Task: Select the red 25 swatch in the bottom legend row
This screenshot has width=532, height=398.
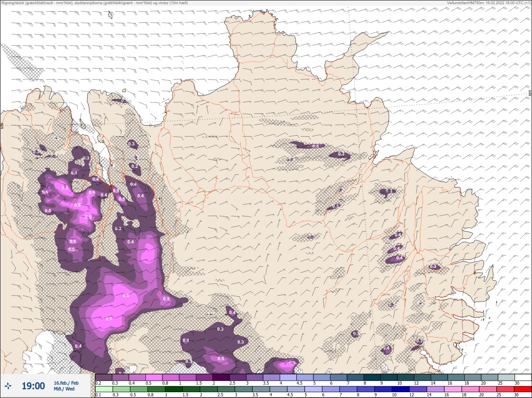Action: 505,389
